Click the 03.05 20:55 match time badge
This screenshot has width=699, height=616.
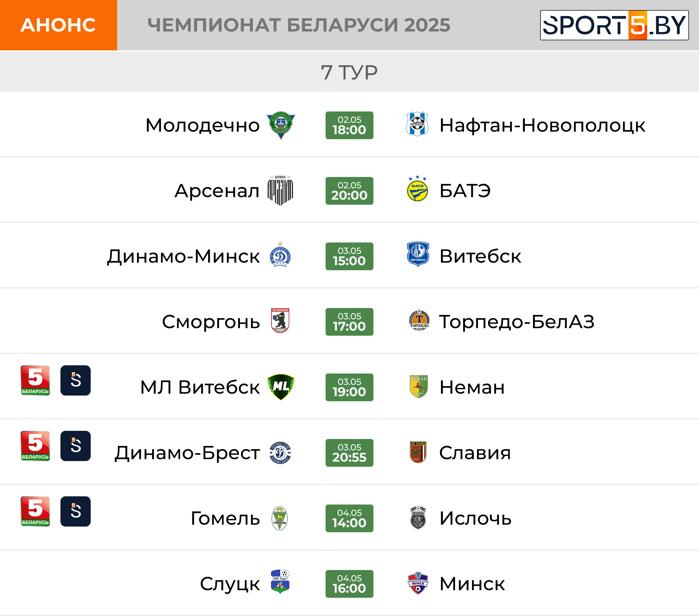click(349, 453)
